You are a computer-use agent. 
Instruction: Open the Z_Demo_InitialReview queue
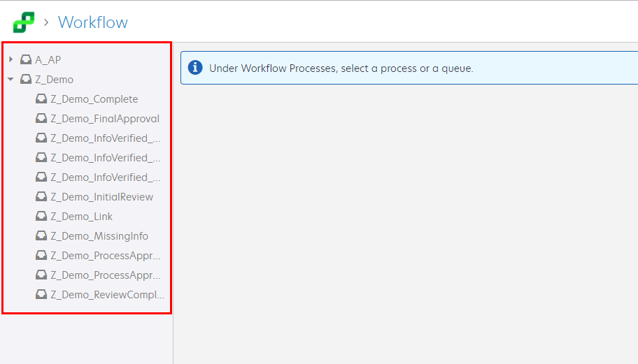coord(101,197)
